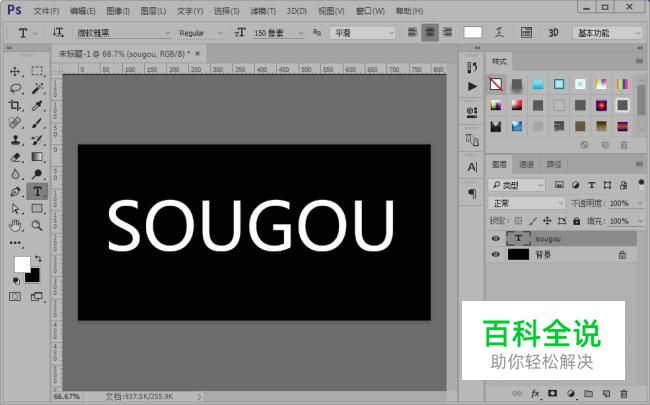Center the text alignment

point(430,32)
